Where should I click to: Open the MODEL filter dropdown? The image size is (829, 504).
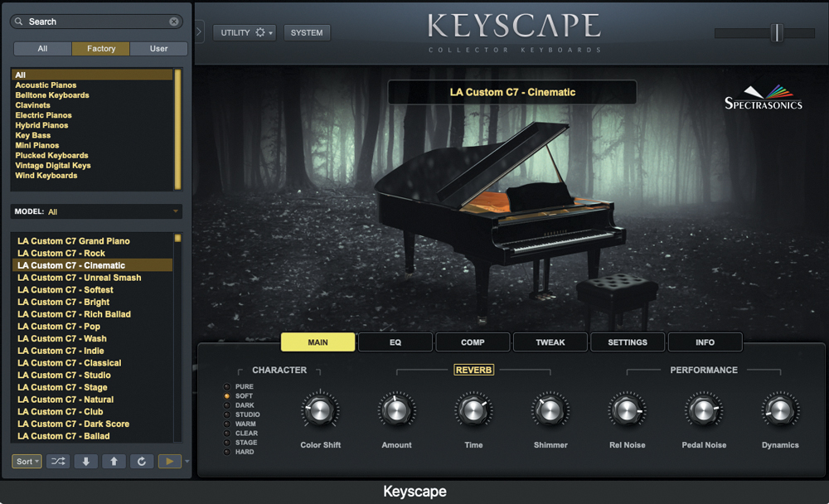point(96,211)
